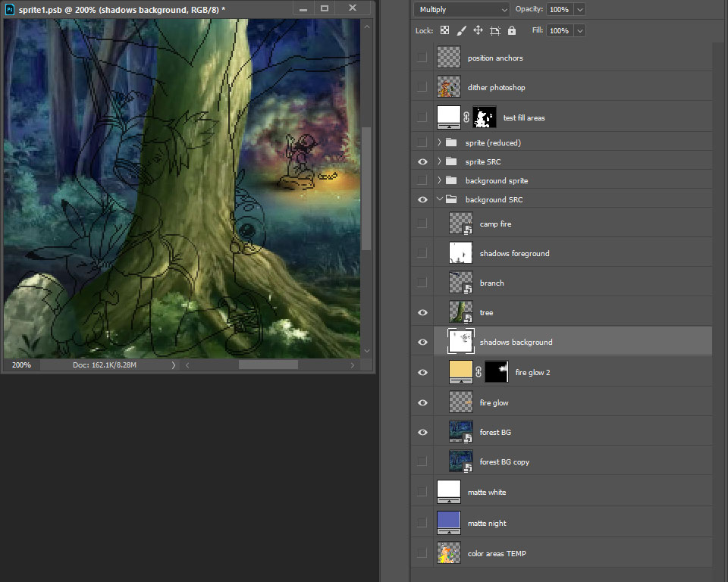Click link icon on test fill areas layer
This screenshot has height=582, width=728.
point(467,117)
